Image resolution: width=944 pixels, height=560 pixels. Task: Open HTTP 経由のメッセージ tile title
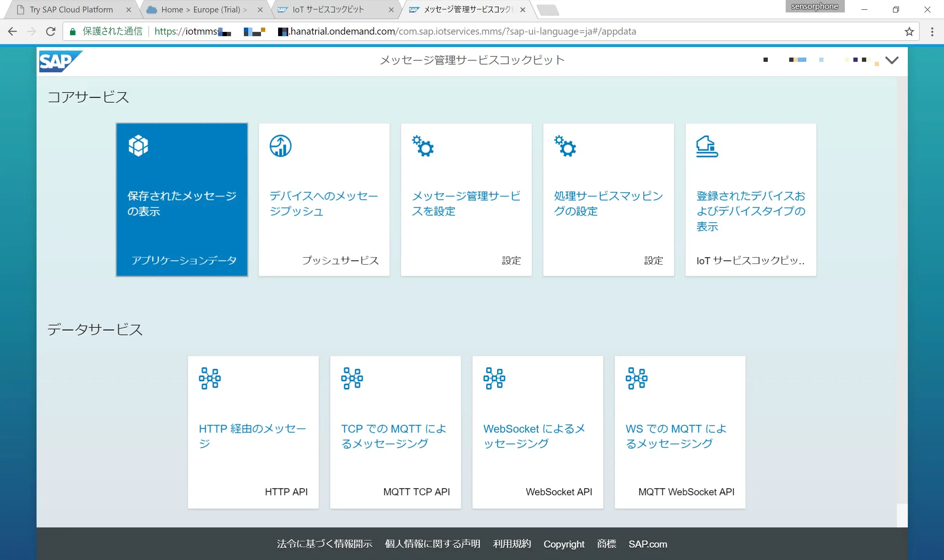(x=252, y=436)
